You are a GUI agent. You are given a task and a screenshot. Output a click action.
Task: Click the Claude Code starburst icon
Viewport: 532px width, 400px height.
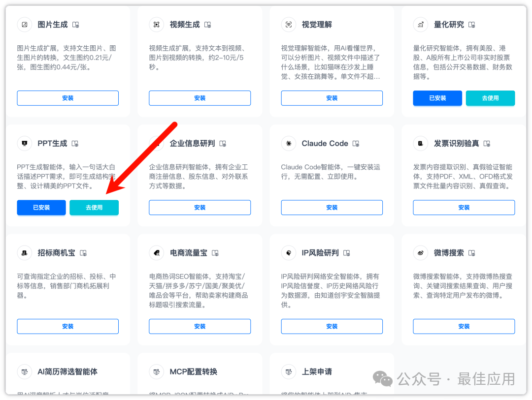[x=288, y=143]
